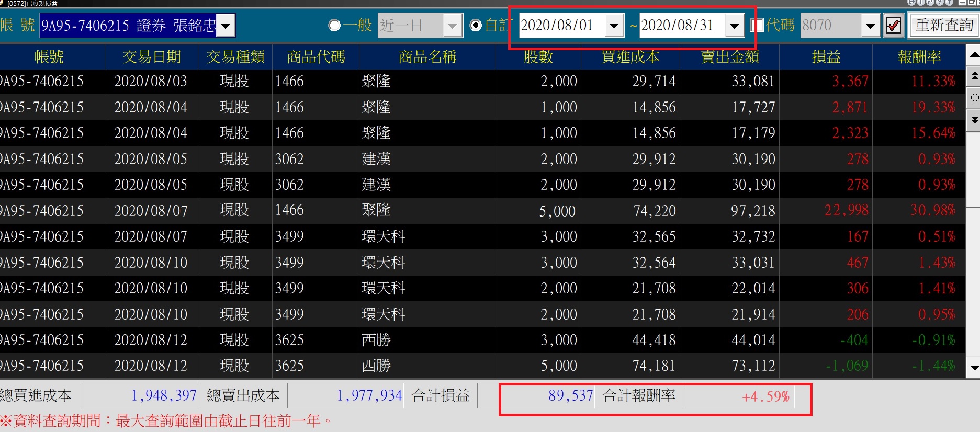Click the 損益 column header
Viewport: 980px width, 432px height.
coord(826,56)
